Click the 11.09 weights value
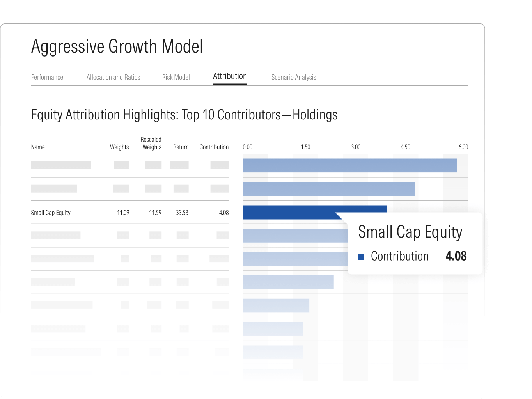The width and height of the screenshot is (532, 399). point(123,213)
